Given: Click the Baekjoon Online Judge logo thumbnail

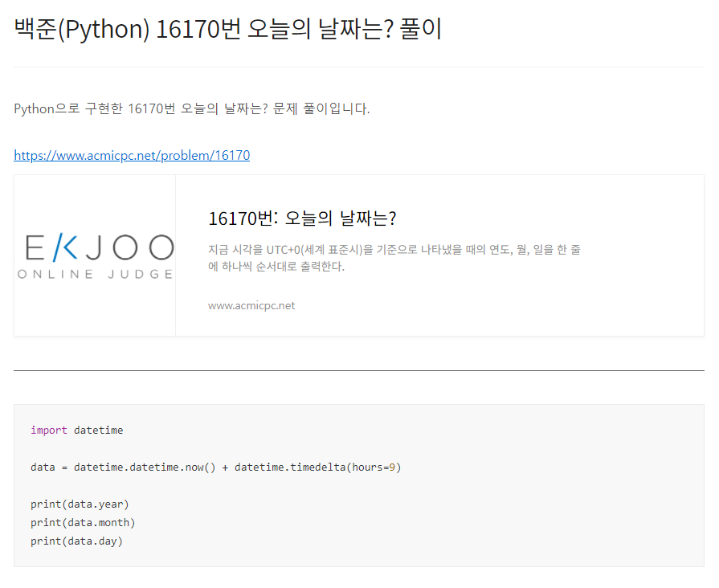Looking at the screenshot, I should 95,255.
